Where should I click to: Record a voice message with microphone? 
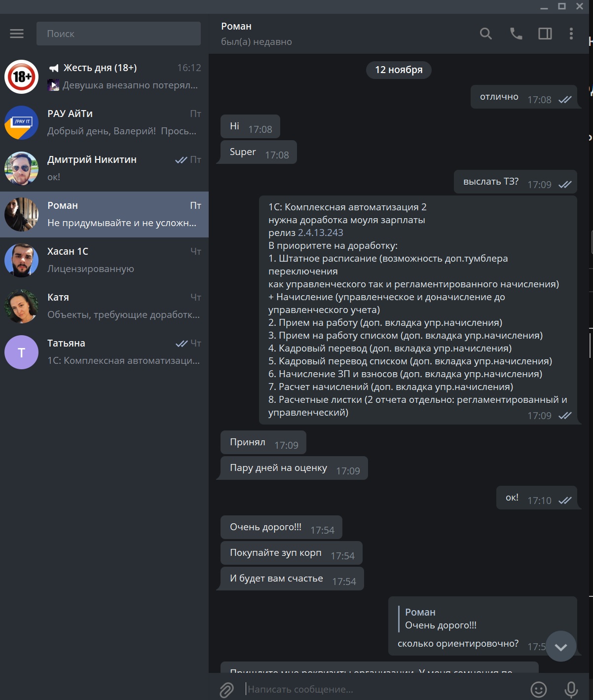click(571, 689)
